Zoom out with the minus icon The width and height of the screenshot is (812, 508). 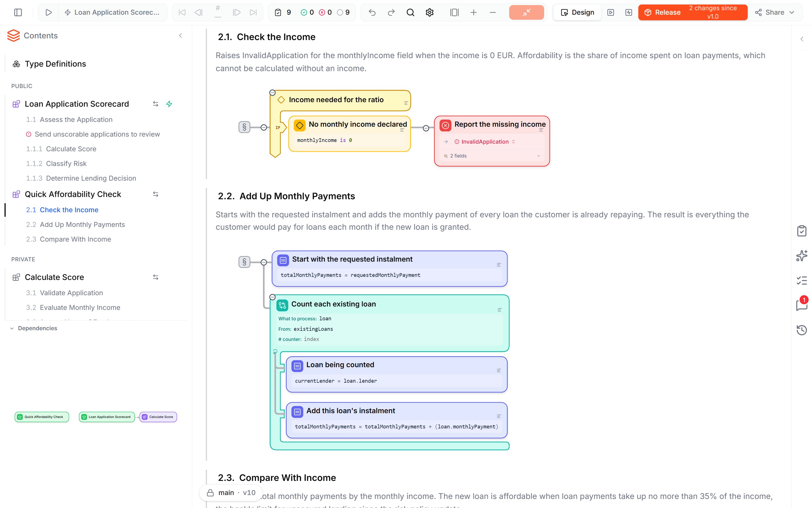[x=493, y=12]
